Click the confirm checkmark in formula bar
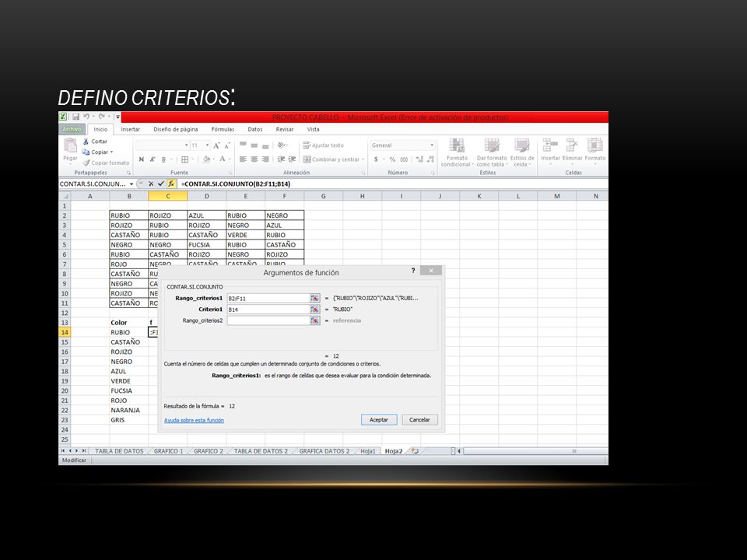747x560 pixels. (161, 184)
